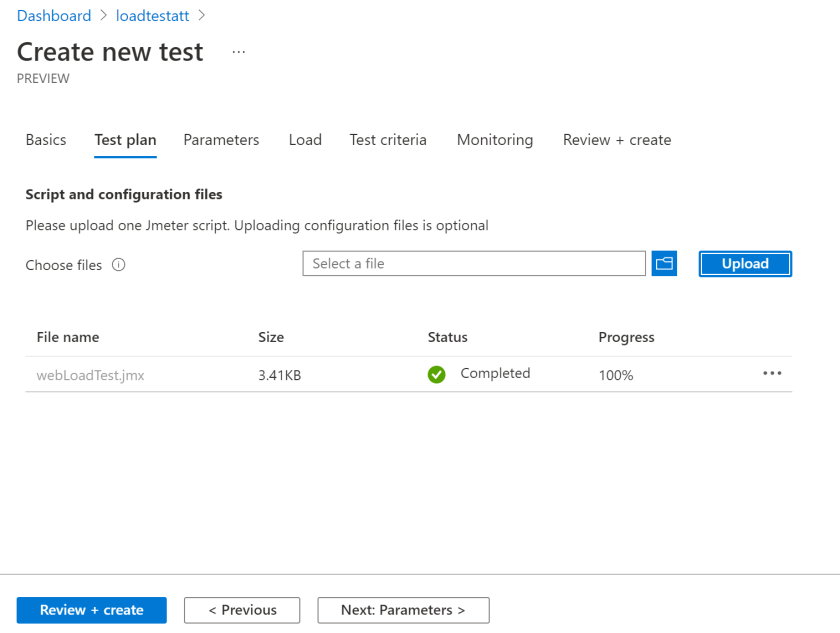The width and height of the screenshot is (840, 633).
Task: Open the loadtestatt breadcrumb link
Action: click(x=152, y=16)
